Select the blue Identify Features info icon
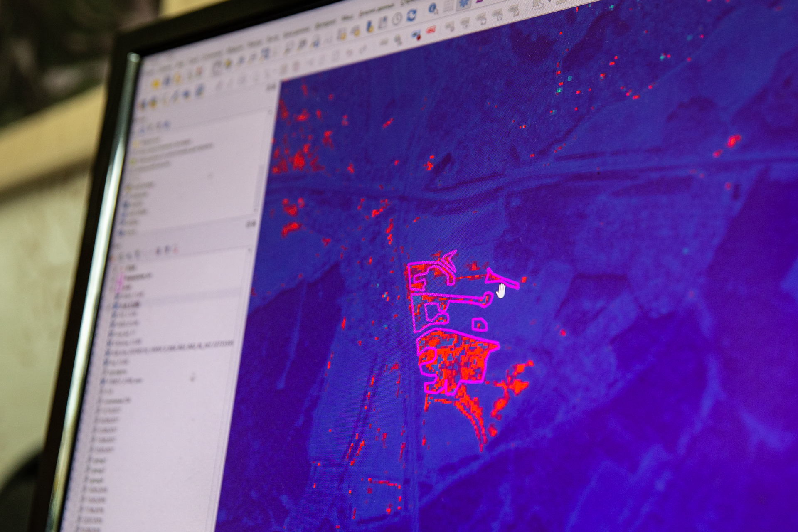The image size is (798, 532). [x=433, y=8]
